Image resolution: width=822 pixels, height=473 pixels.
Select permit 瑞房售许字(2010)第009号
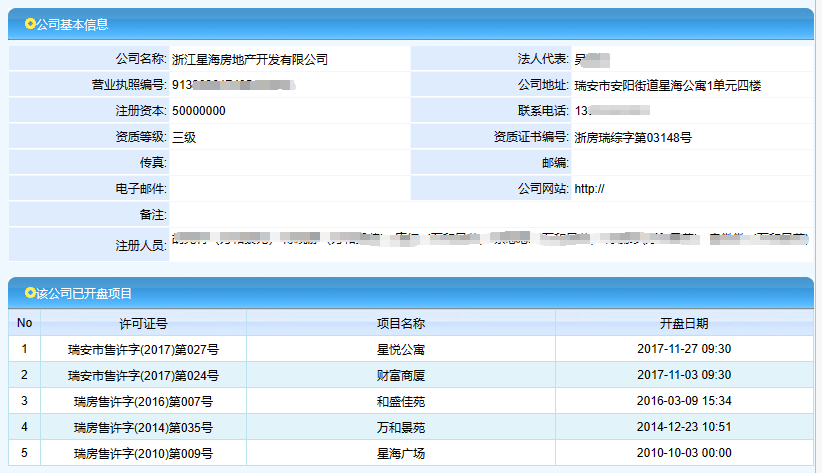143,453
